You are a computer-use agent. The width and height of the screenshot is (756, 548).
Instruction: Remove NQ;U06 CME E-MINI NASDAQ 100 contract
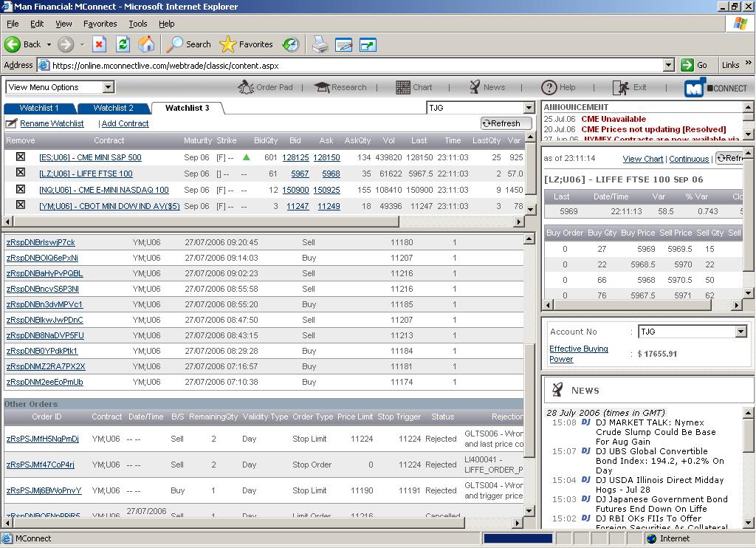click(20, 189)
